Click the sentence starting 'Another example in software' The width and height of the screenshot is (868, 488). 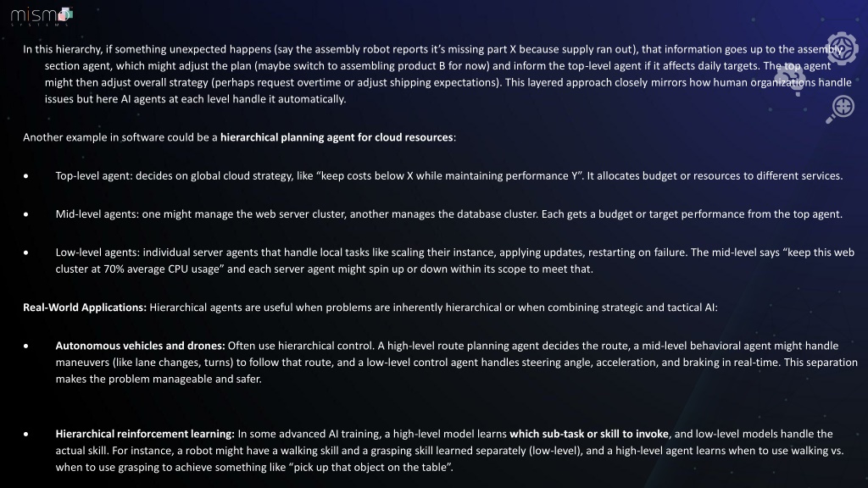[x=239, y=137]
